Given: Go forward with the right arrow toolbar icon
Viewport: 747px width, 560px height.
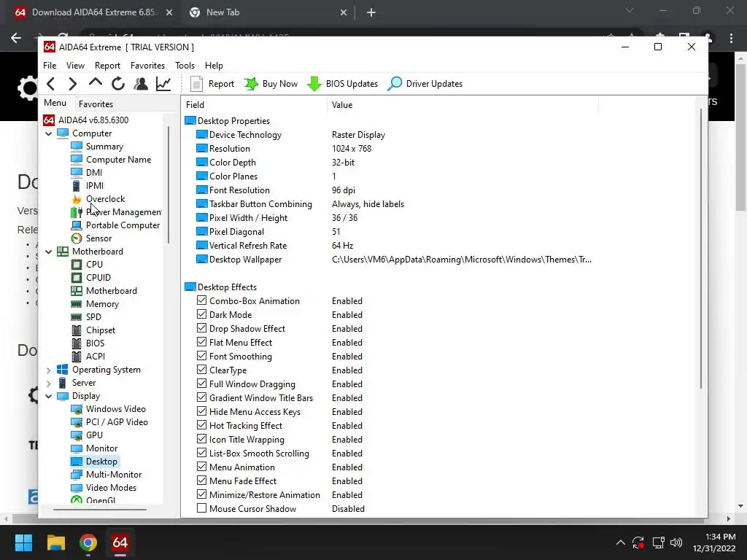Looking at the screenshot, I should pyautogui.click(x=72, y=84).
